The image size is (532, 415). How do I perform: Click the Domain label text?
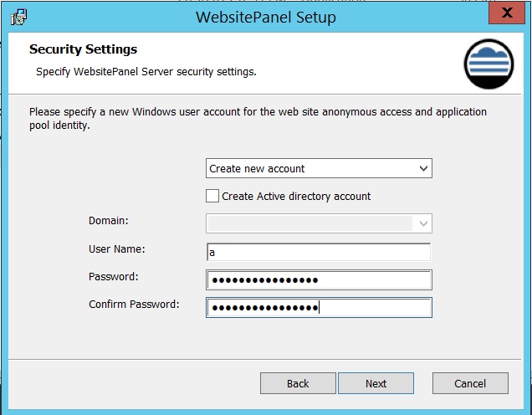point(109,221)
